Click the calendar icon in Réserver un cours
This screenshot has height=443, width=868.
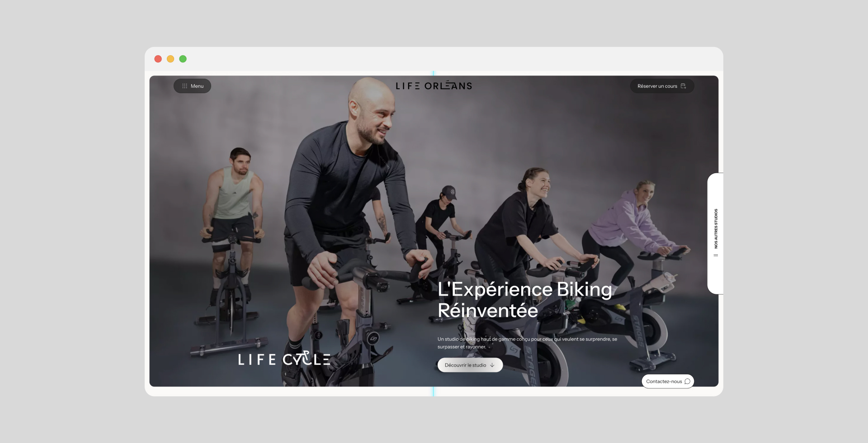tap(683, 86)
